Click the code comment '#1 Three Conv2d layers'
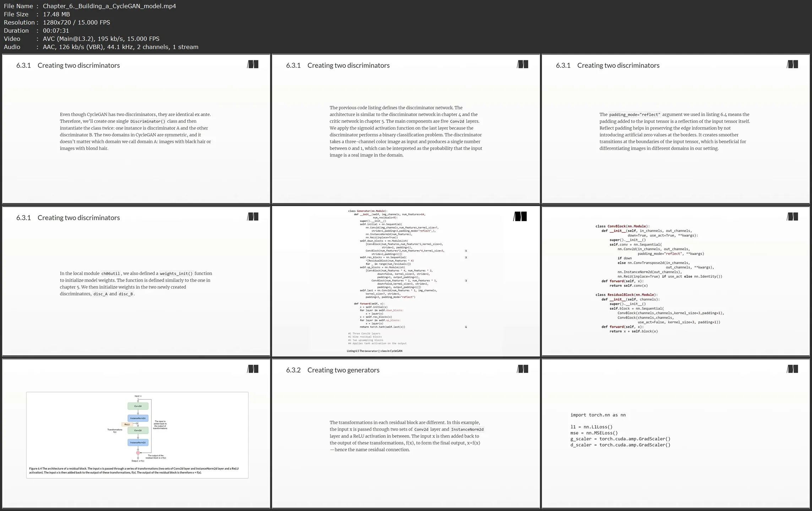 click(x=364, y=333)
